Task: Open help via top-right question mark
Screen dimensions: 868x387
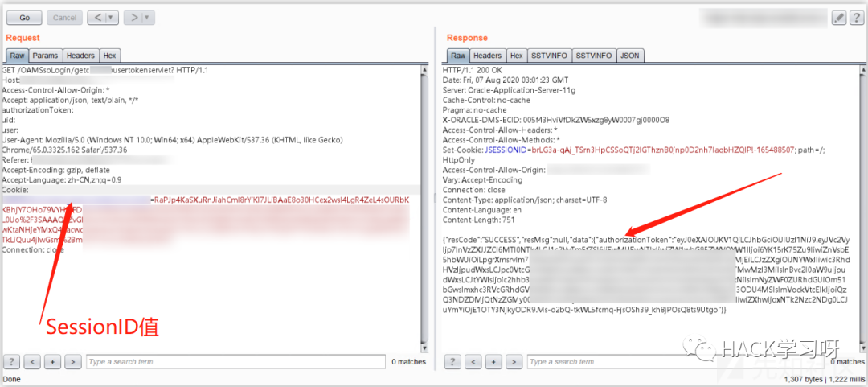Action: pos(856,17)
